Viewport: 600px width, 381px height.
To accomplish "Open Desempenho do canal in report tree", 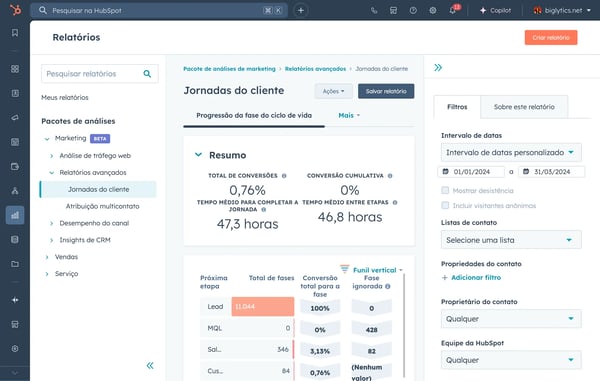I will point(94,223).
